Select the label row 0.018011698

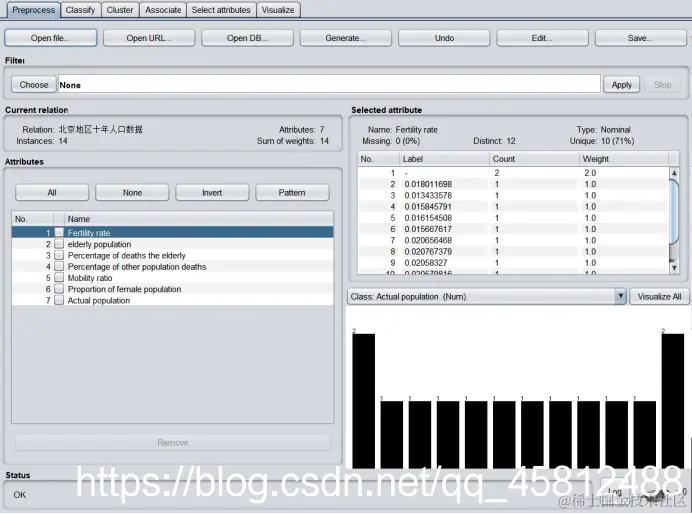tap(514, 184)
